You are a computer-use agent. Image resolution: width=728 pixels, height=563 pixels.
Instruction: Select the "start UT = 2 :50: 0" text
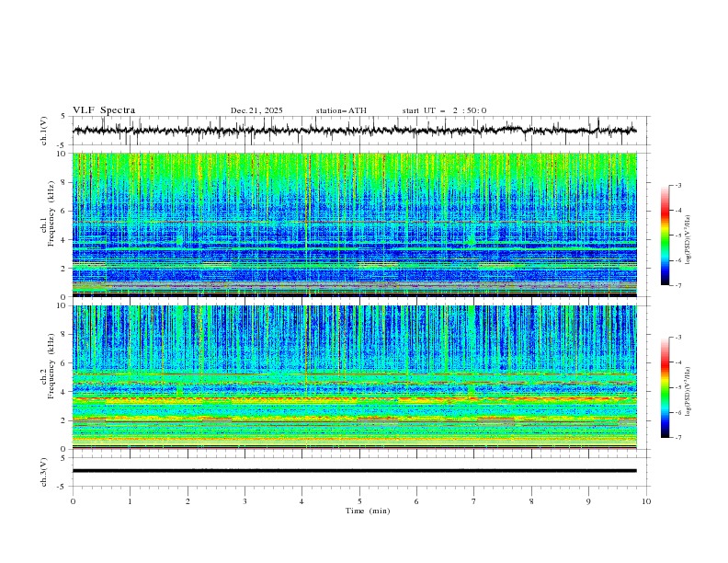tap(444, 110)
